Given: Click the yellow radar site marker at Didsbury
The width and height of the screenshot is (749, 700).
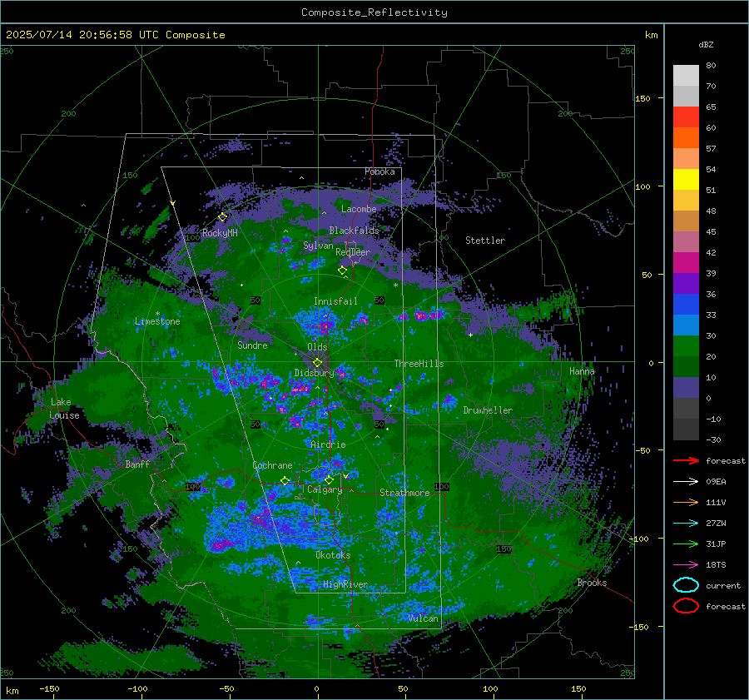Looking at the screenshot, I should click(318, 363).
